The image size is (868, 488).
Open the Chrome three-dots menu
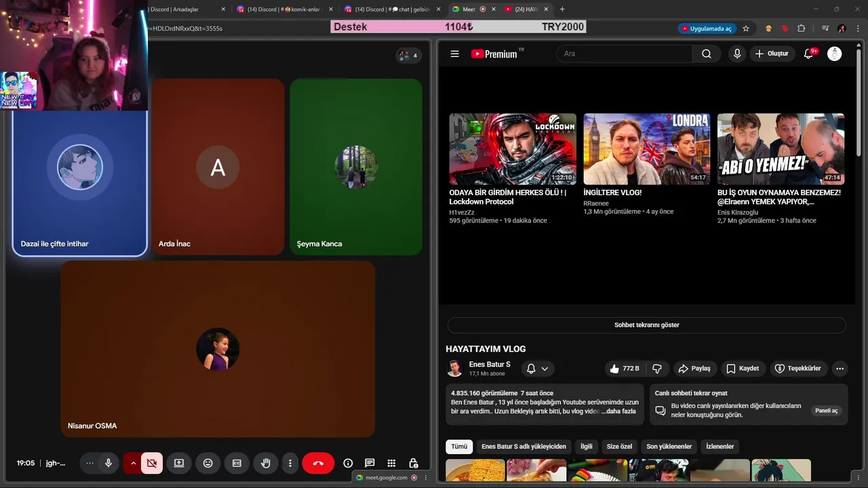click(x=858, y=28)
